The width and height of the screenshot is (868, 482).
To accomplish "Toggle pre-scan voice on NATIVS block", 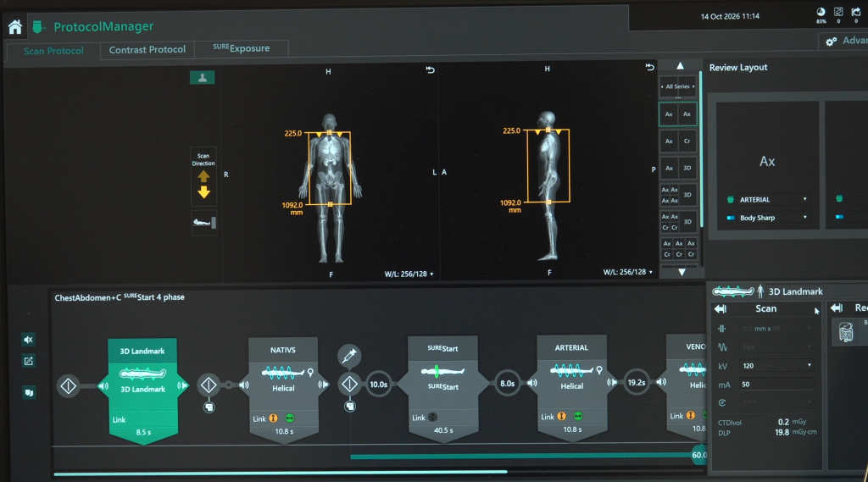I will [x=244, y=385].
